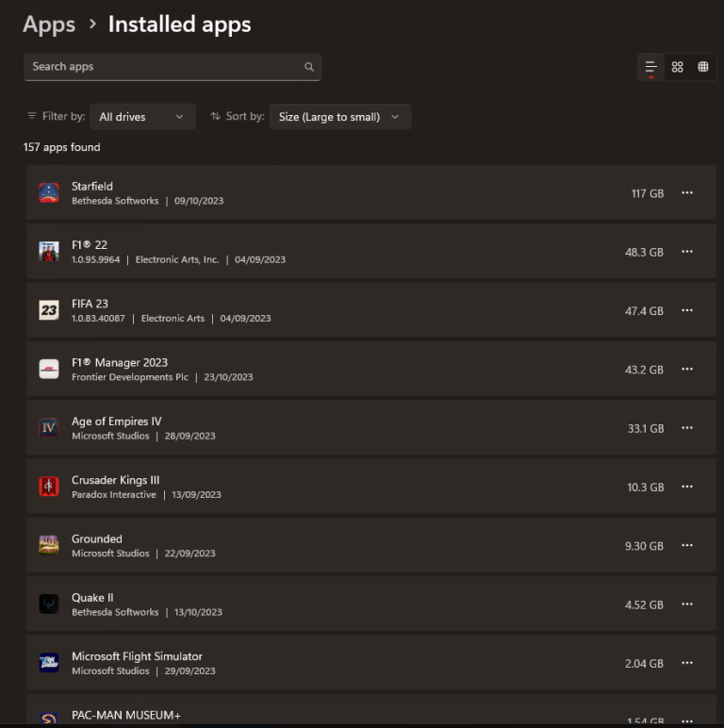This screenshot has width=724, height=728.
Task: Click the 48.3 GB size value
Action: tap(644, 252)
